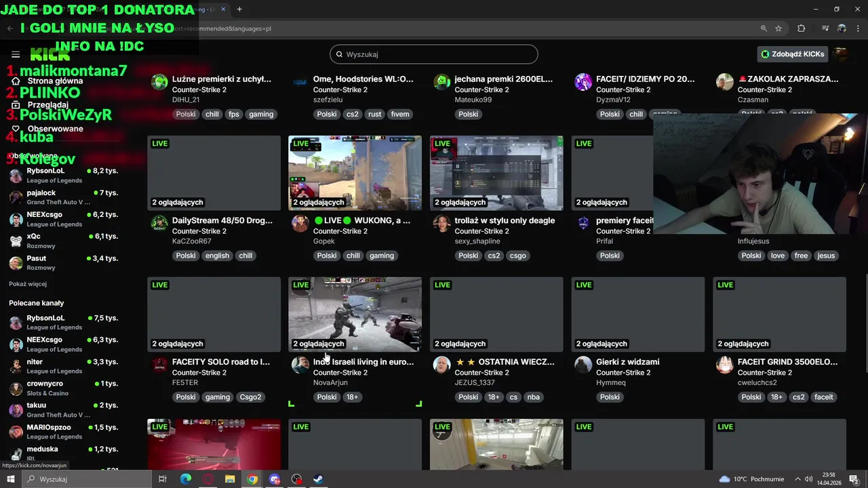Open NovaArjun live stream thumbnail
Viewport: 868px width, 488px height.
point(355,314)
